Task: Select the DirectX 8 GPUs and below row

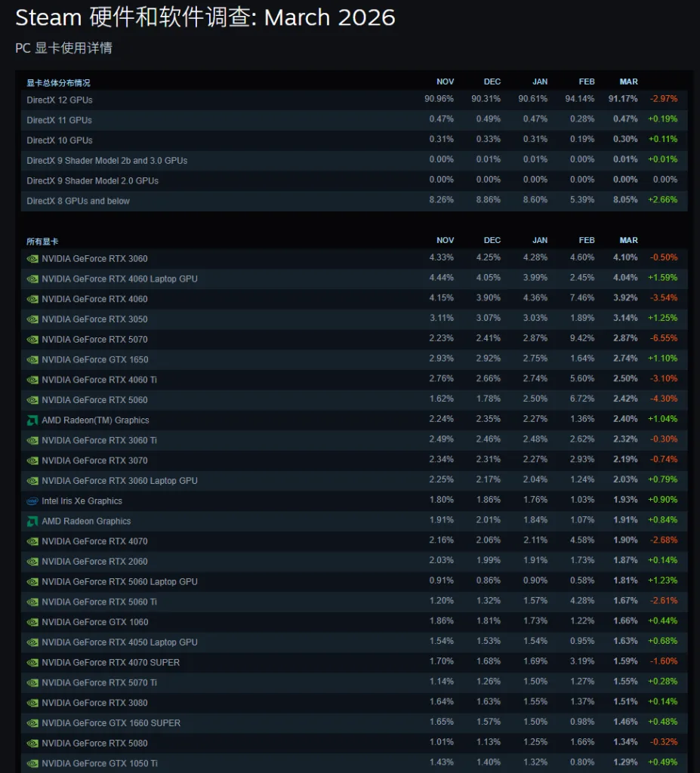Action: point(78,201)
